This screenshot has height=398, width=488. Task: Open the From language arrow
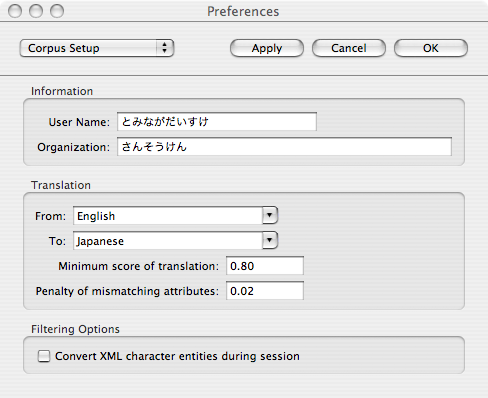(x=270, y=215)
